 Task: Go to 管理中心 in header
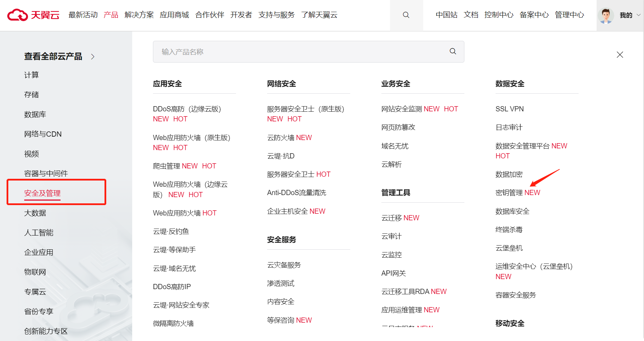pos(569,15)
